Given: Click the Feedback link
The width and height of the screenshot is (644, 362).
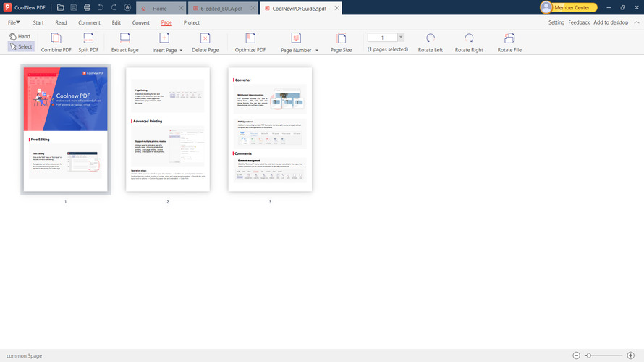Looking at the screenshot, I should pos(579,22).
